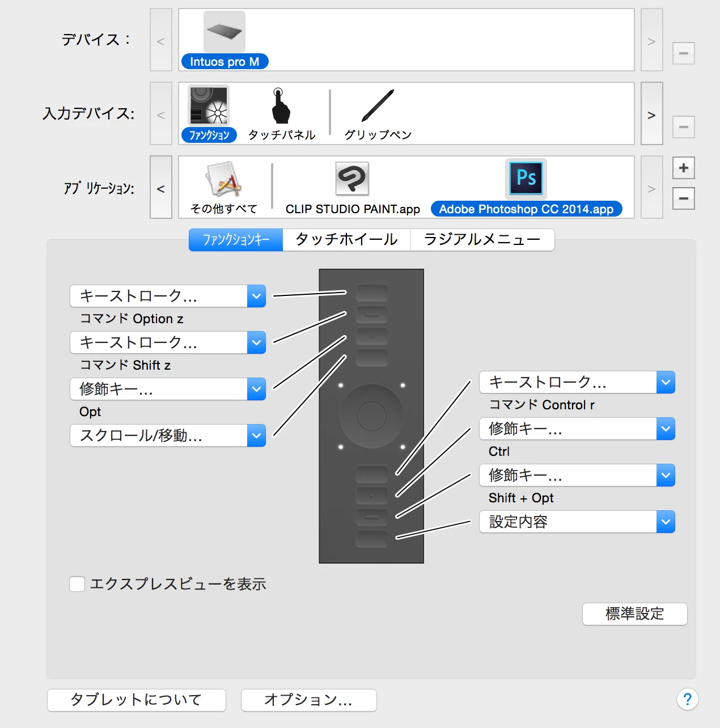The height and width of the screenshot is (728, 720).
Task: Select the Adobe Photoshop CC 2014 icon
Action: (526, 179)
